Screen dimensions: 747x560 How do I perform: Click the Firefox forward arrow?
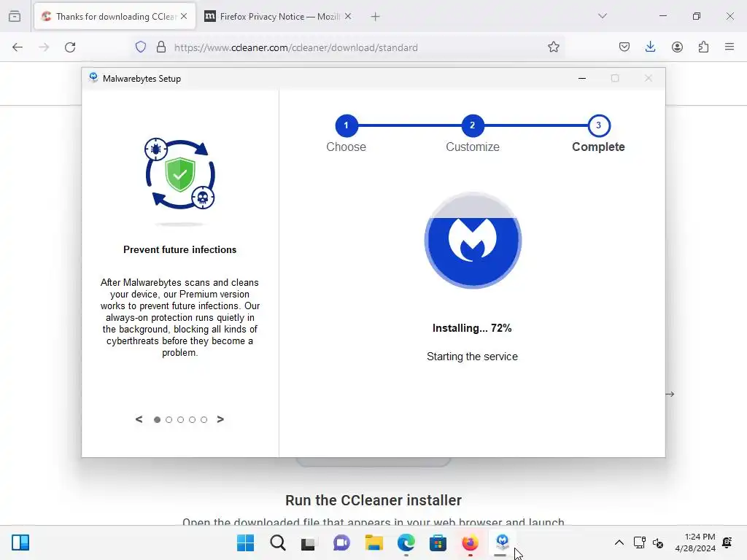click(44, 47)
